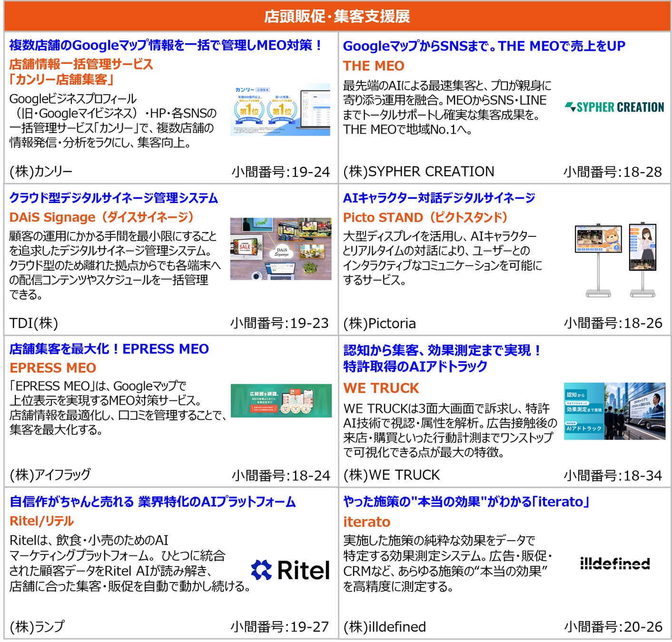The image size is (672, 642).
Task: Click the black illdefined logo image
Action: click(615, 564)
